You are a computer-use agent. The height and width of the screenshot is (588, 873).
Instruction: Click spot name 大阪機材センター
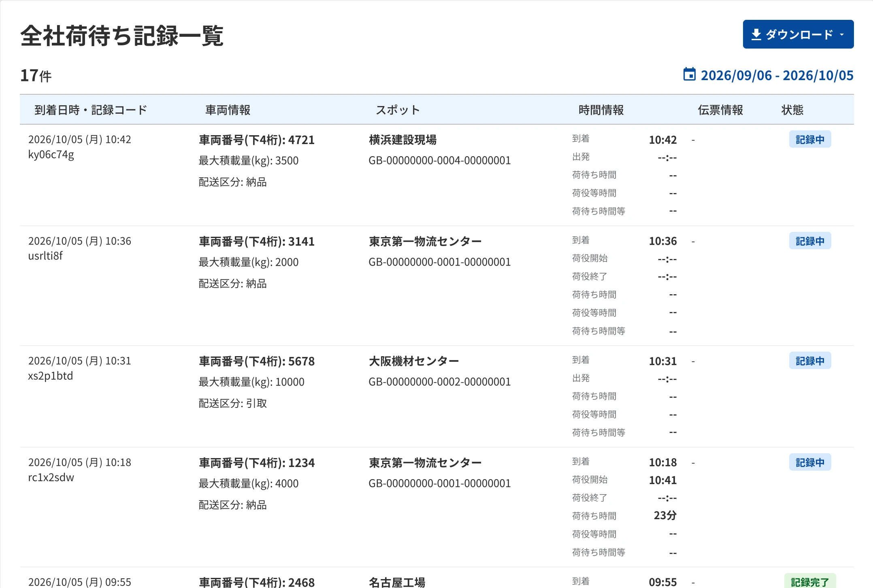[414, 361]
